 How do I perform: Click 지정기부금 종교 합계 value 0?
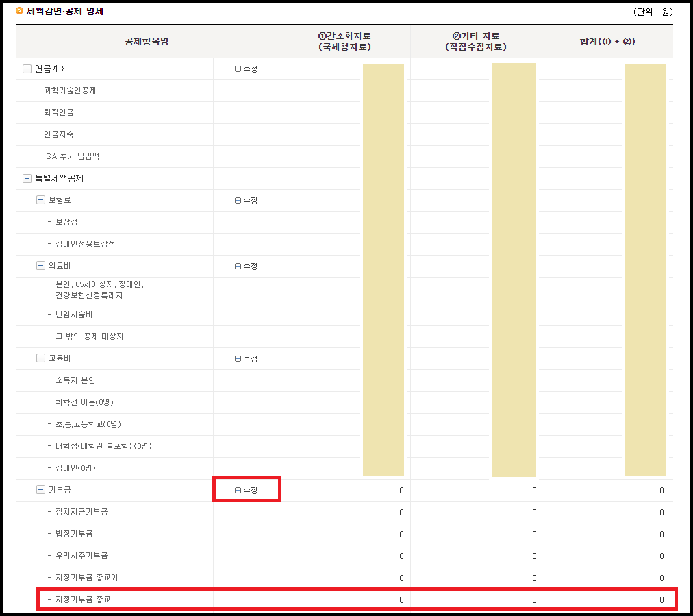coord(661,600)
